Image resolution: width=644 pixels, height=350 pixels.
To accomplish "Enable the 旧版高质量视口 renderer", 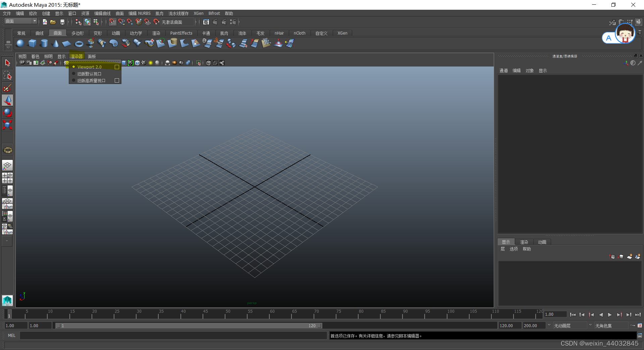I will point(91,80).
